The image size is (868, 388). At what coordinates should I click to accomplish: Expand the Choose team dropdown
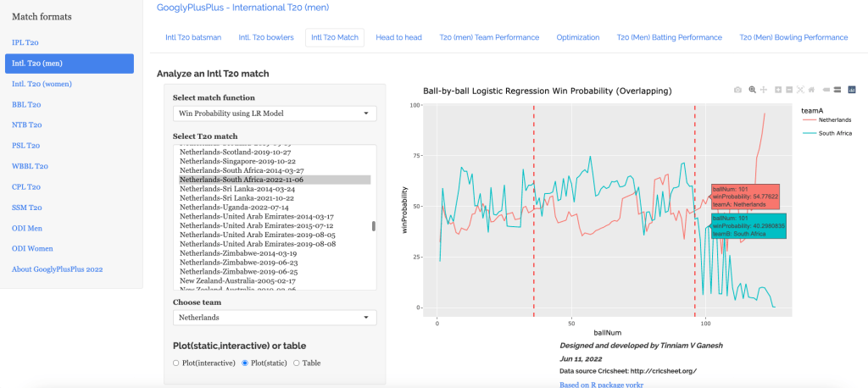pyautogui.click(x=275, y=318)
